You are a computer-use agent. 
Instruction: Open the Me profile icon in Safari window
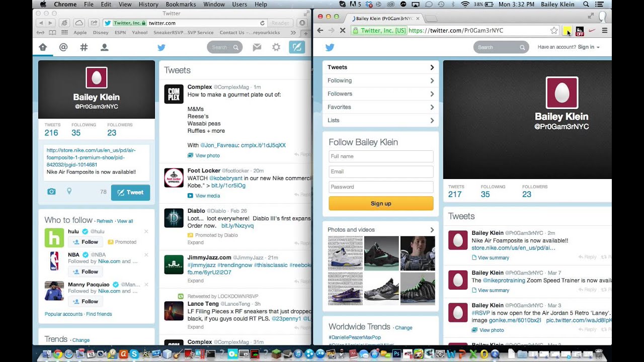point(105,47)
